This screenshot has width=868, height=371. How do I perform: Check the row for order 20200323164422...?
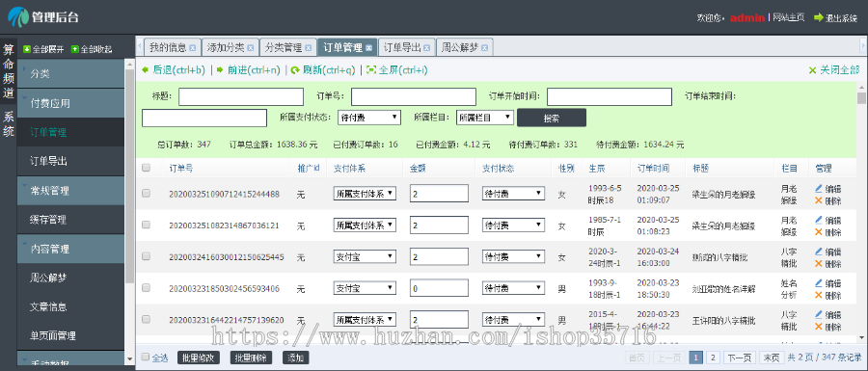click(x=147, y=319)
